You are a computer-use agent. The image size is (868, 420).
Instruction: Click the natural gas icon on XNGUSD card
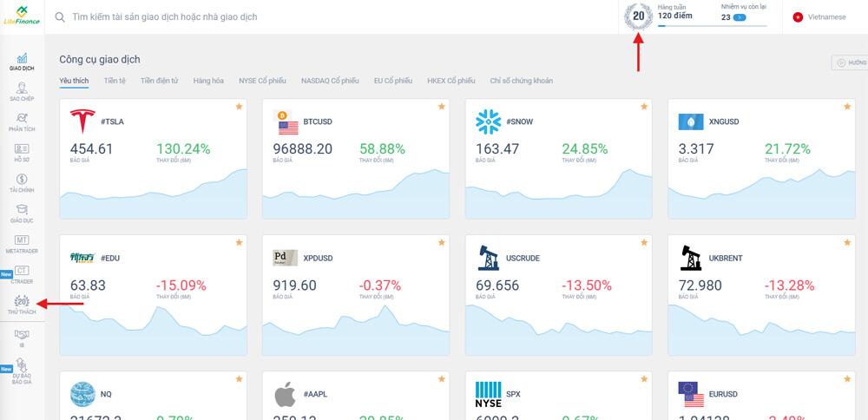[691, 121]
